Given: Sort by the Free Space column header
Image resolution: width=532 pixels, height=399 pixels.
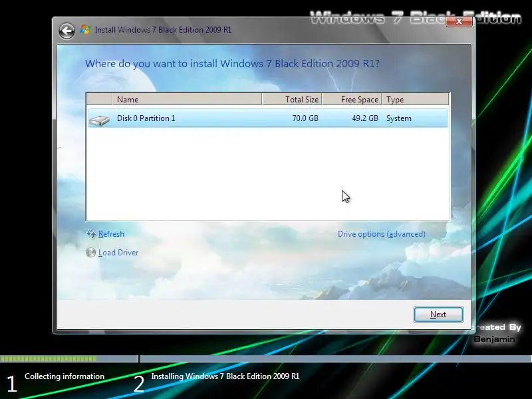Looking at the screenshot, I should 352,99.
